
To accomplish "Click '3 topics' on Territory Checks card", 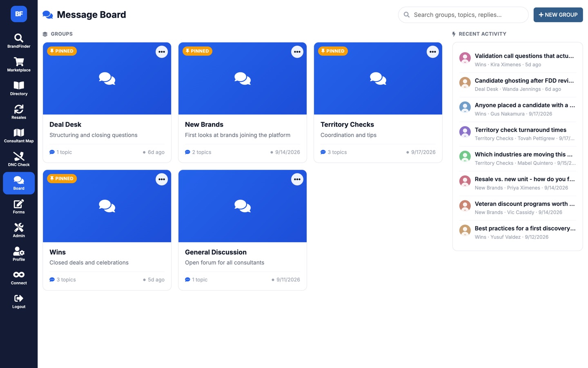I will [x=334, y=152].
